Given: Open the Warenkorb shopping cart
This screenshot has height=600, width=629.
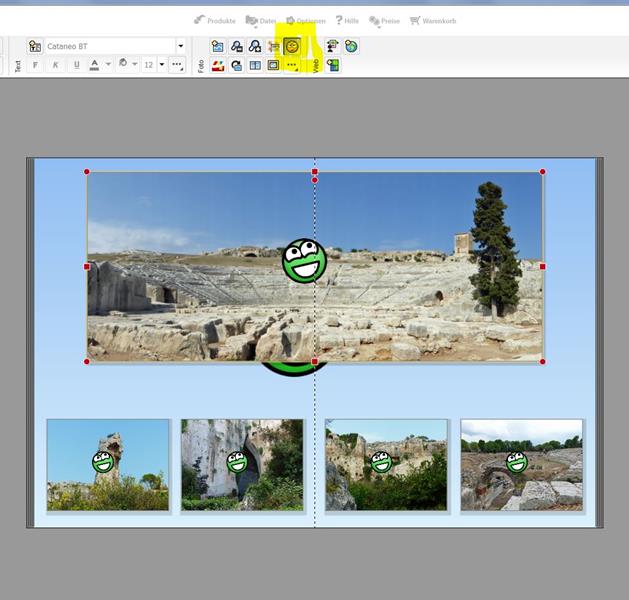Looking at the screenshot, I should (433, 20).
